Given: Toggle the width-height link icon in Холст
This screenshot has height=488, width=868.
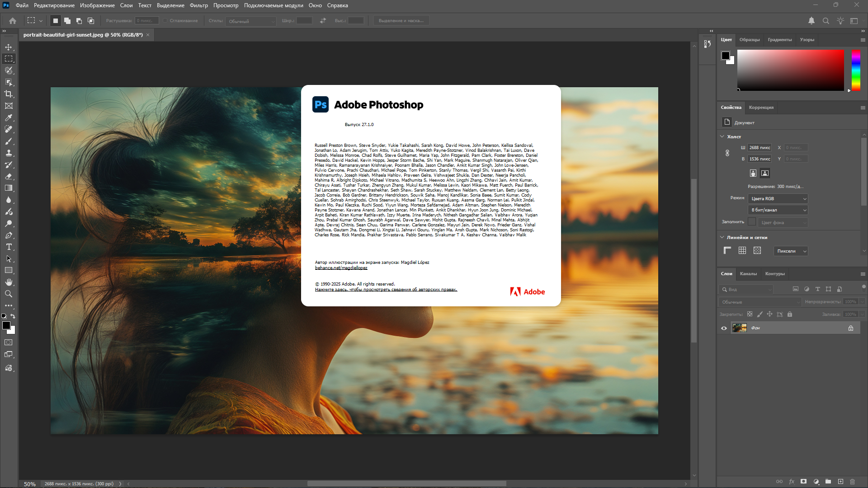Looking at the screenshot, I should click(727, 153).
